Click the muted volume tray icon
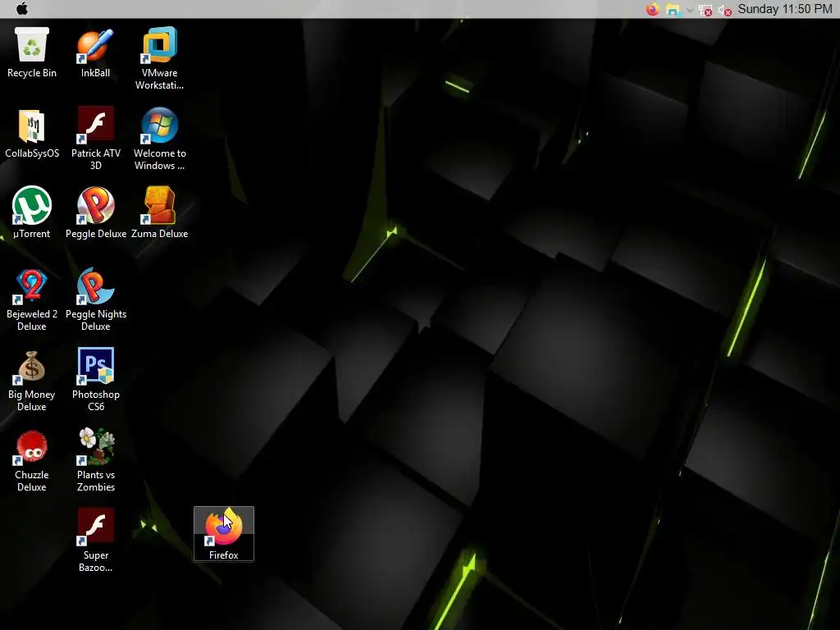Viewport: 840px width, 630px height. tap(725, 10)
